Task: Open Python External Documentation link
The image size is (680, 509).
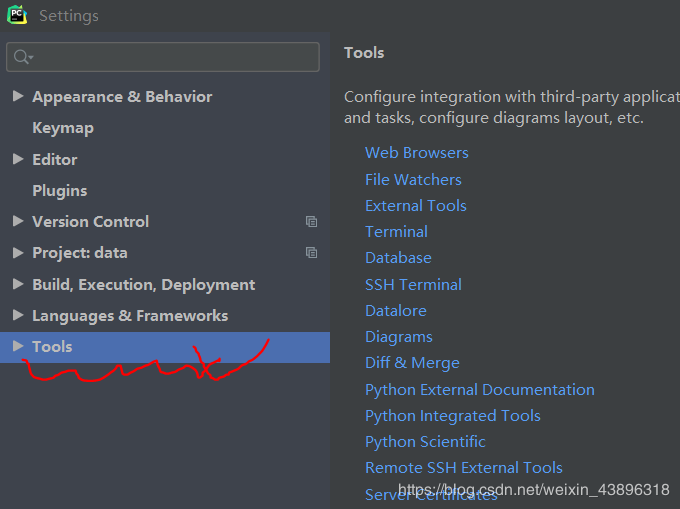Action: pyautogui.click(x=479, y=390)
